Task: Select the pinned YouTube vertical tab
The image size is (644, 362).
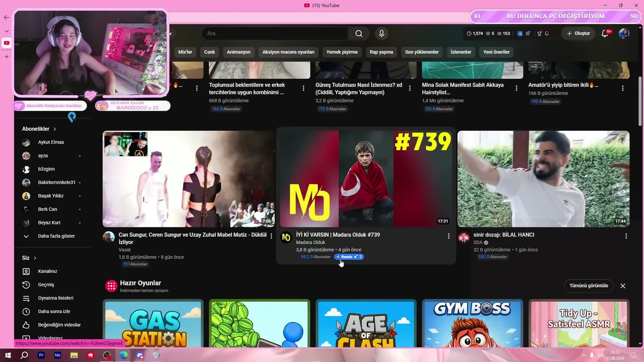Action: pos(7,43)
